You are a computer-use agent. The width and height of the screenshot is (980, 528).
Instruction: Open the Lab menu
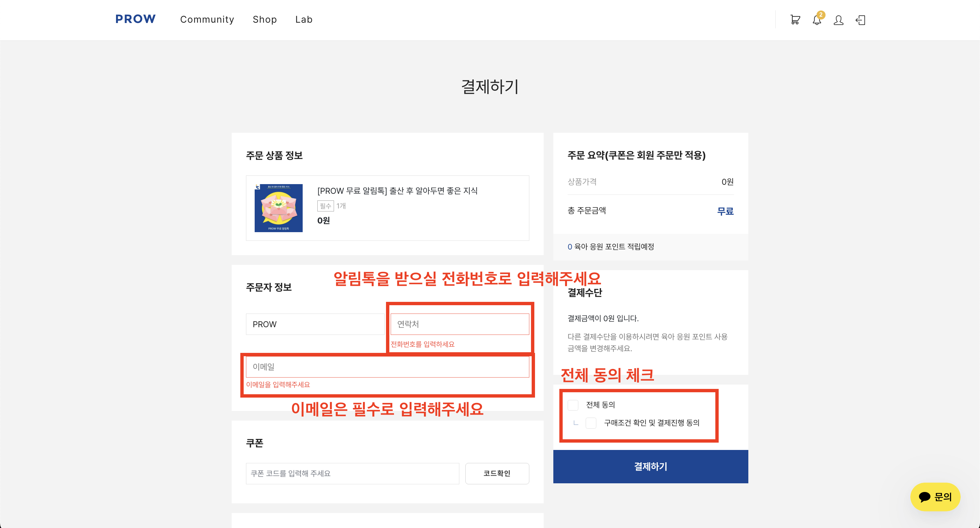click(303, 19)
